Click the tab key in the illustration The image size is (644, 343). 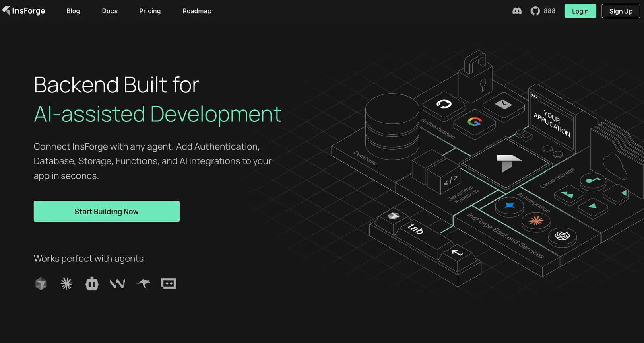click(415, 229)
